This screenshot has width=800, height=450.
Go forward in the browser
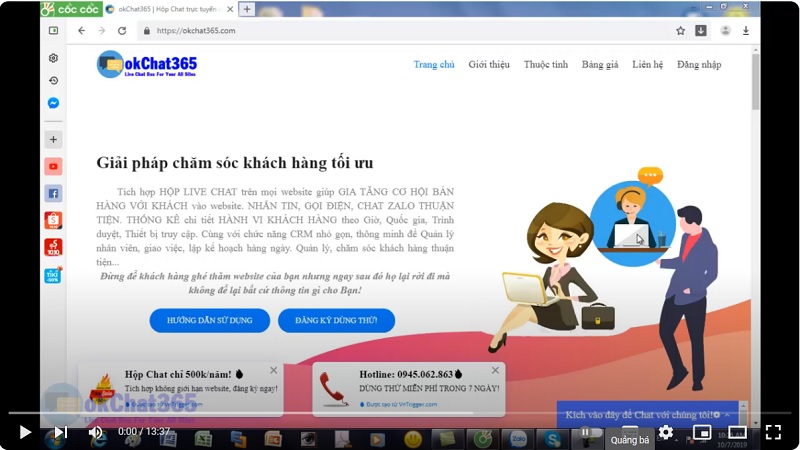click(102, 31)
